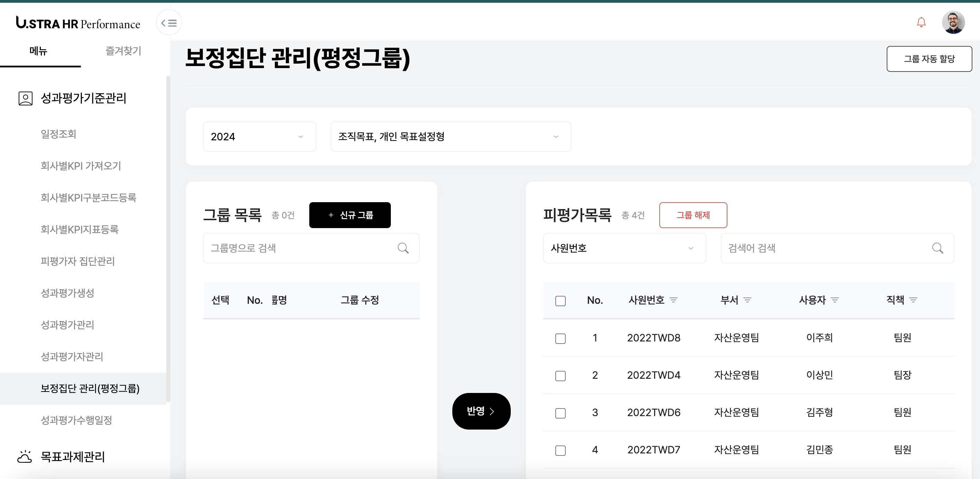
Task: Collapse the sidebar with hamburger icon
Action: [x=169, y=23]
